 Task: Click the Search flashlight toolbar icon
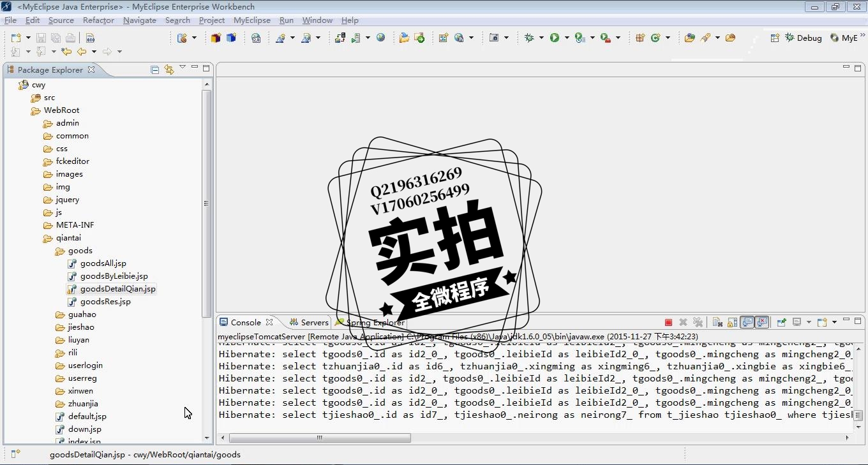point(705,38)
